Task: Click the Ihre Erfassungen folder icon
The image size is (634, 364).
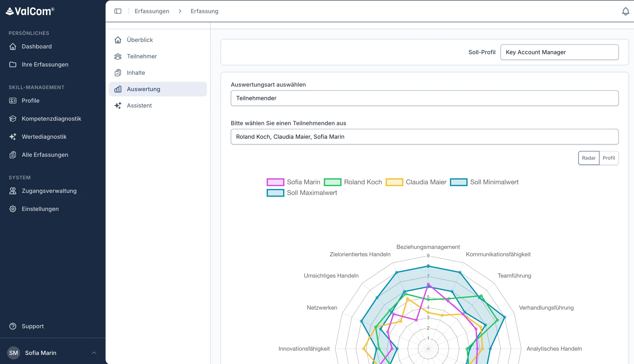Action: (13, 65)
